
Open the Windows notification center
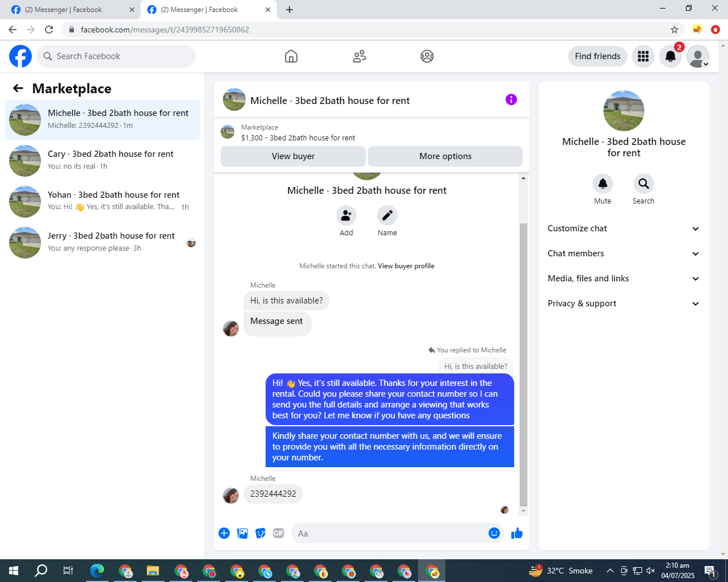710,571
